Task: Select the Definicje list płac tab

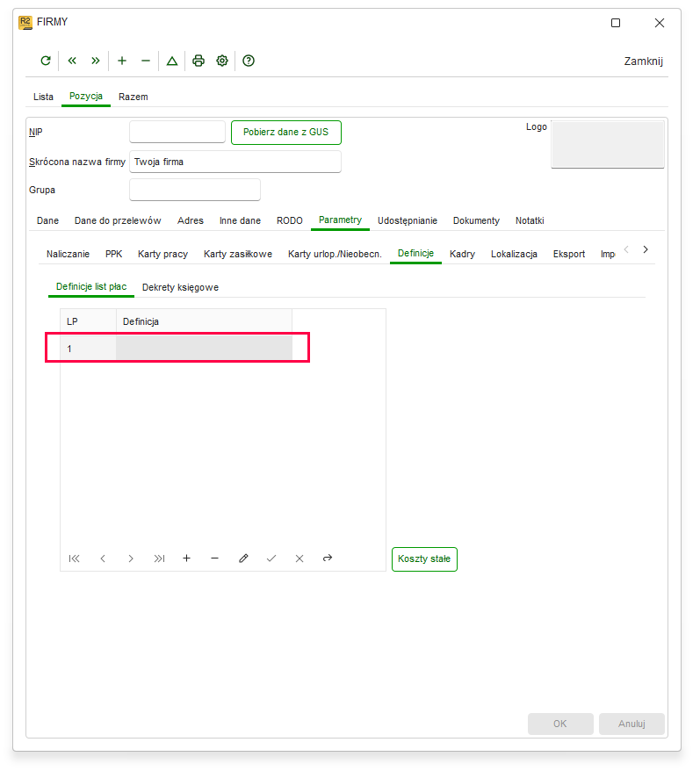Action: pyautogui.click(x=91, y=287)
